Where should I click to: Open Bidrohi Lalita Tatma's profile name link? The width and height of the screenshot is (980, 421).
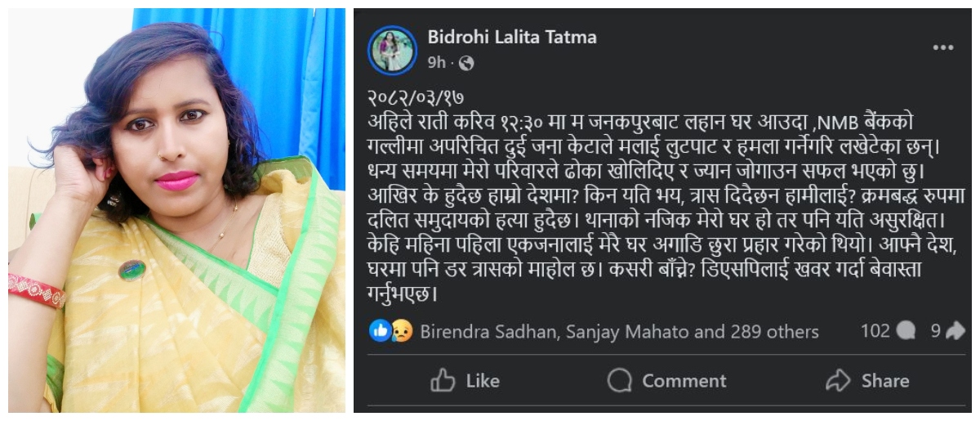[512, 37]
